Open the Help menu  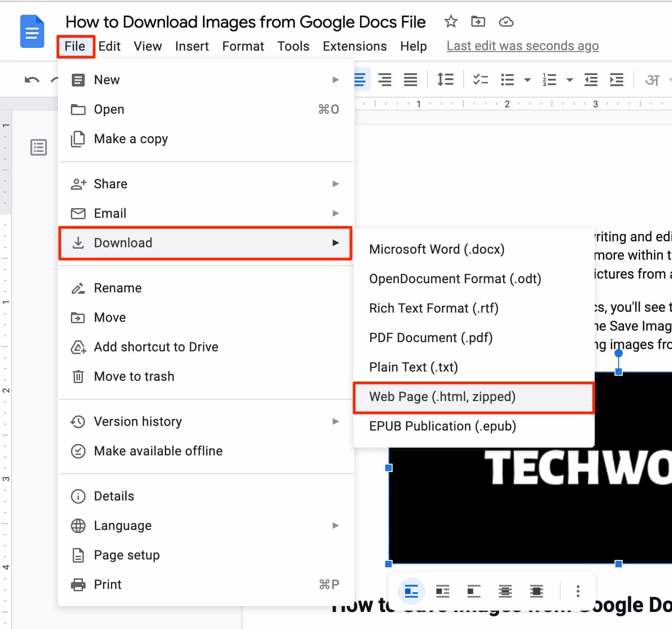click(x=413, y=46)
